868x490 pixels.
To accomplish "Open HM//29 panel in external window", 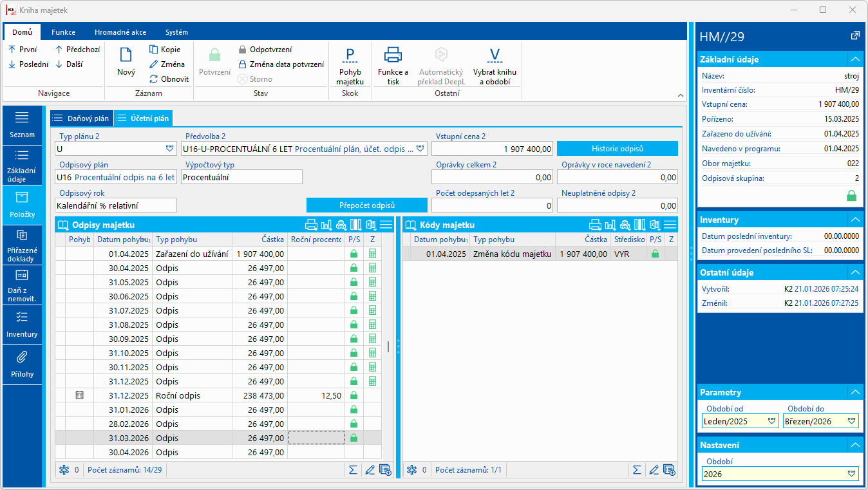I will pos(855,36).
